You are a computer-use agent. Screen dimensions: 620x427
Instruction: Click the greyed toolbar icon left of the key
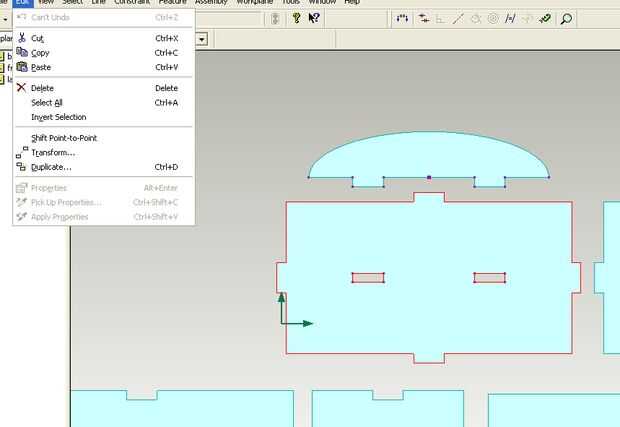tap(276, 19)
